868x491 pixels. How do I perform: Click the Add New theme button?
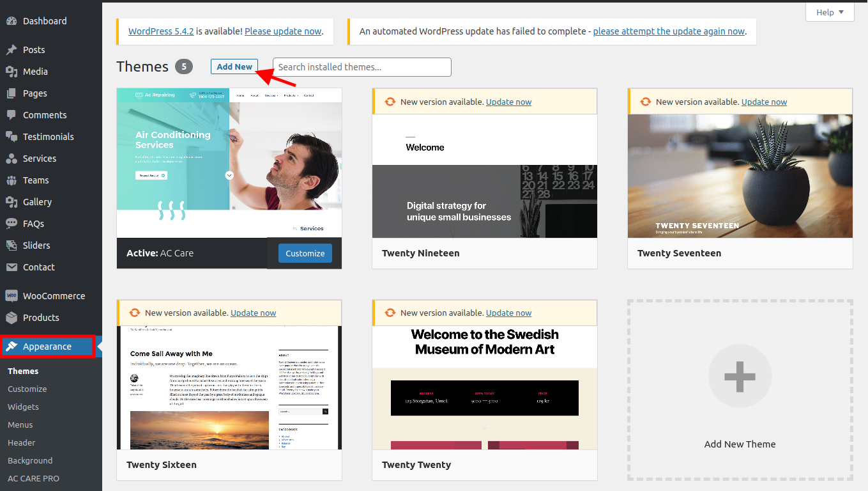[234, 66]
